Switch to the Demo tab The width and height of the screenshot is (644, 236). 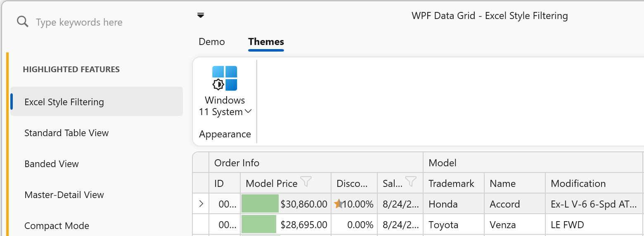click(x=212, y=42)
